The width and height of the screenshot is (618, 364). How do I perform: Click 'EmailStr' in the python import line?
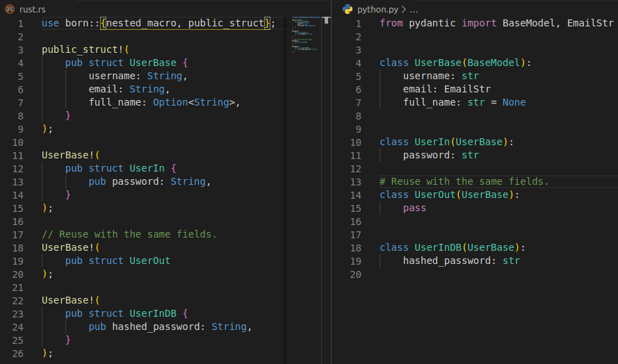590,23
